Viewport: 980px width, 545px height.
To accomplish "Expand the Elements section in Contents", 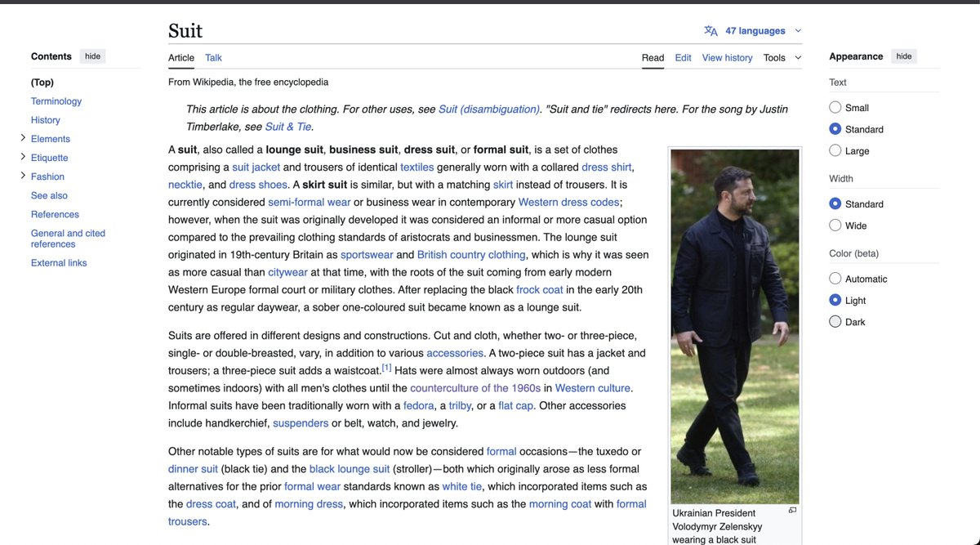I will [x=23, y=138].
